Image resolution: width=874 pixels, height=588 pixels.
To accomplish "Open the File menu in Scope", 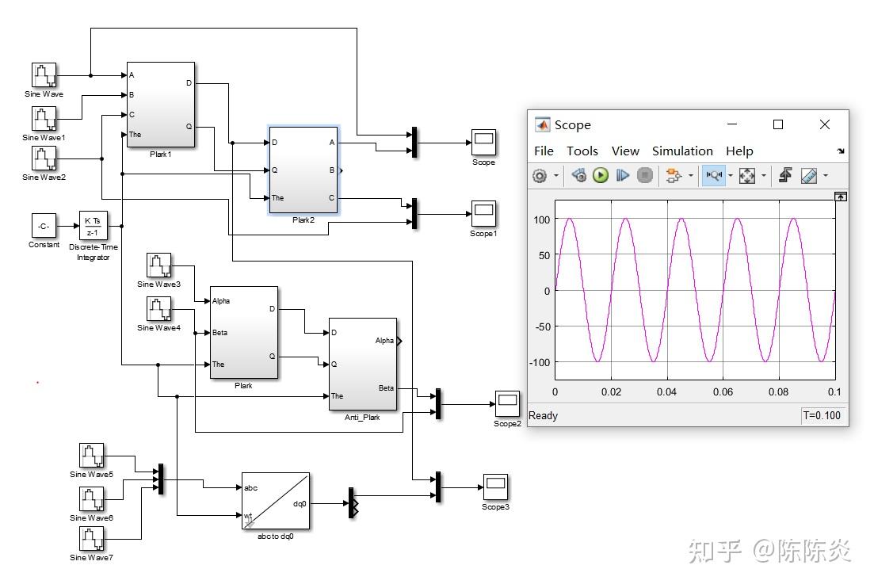I will 544,151.
